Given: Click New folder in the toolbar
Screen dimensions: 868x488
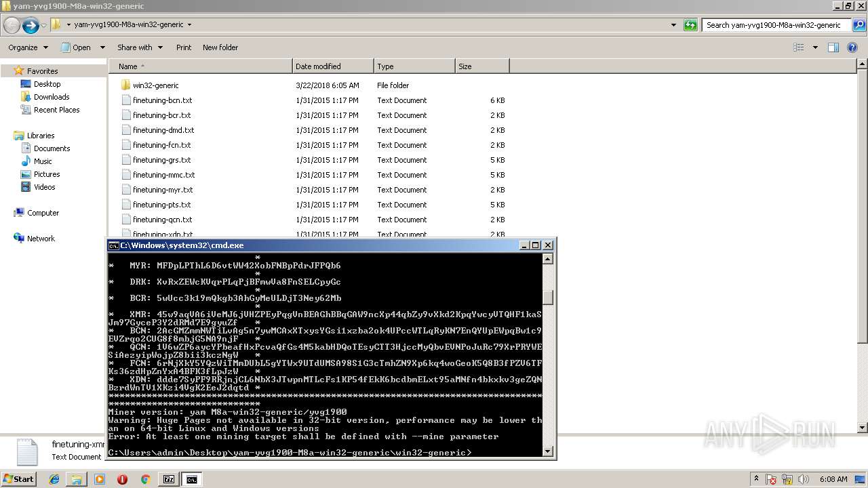Looking at the screenshot, I should pos(220,47).
